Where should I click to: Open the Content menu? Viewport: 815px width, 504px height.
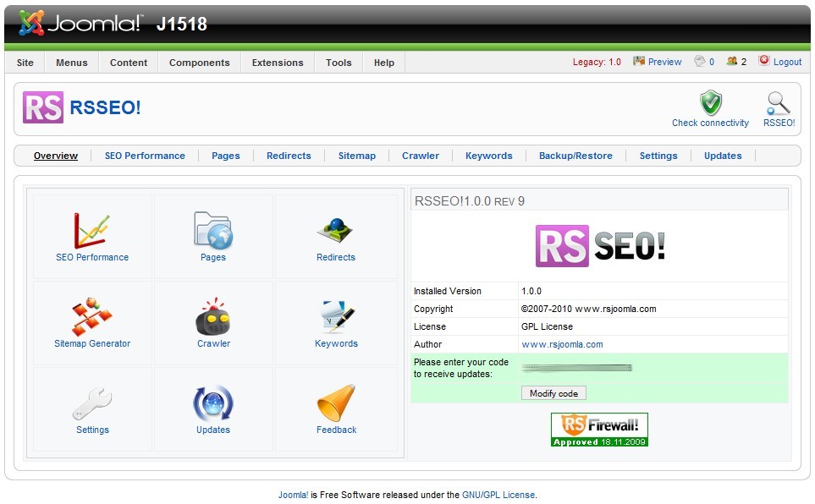129,63
